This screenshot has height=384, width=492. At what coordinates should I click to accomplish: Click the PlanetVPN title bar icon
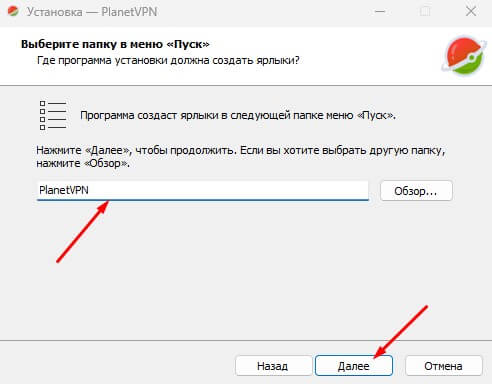click(13, 11)
